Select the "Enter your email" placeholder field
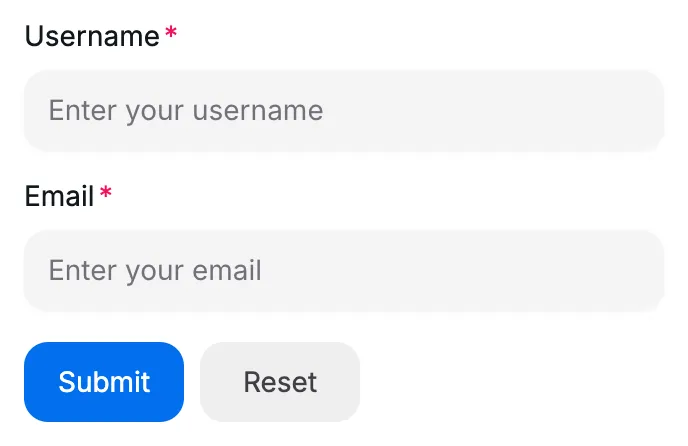Image resolution: width=688 pixels, height=446 pixels. pos(344,270)
